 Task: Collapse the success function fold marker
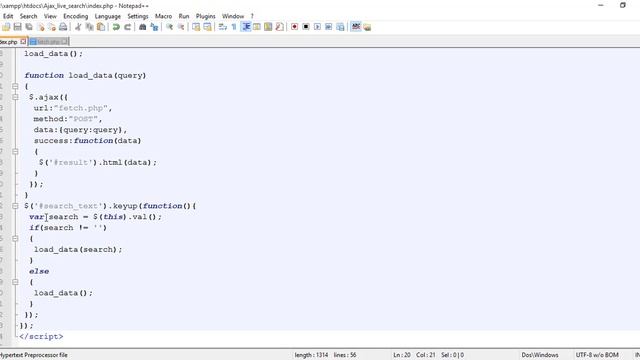15,151
